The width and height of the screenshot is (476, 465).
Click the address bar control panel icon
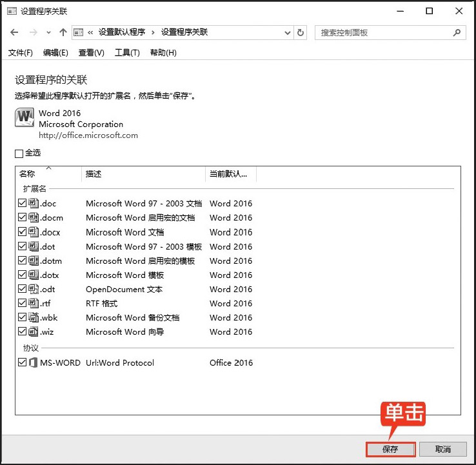click(78, 32)
